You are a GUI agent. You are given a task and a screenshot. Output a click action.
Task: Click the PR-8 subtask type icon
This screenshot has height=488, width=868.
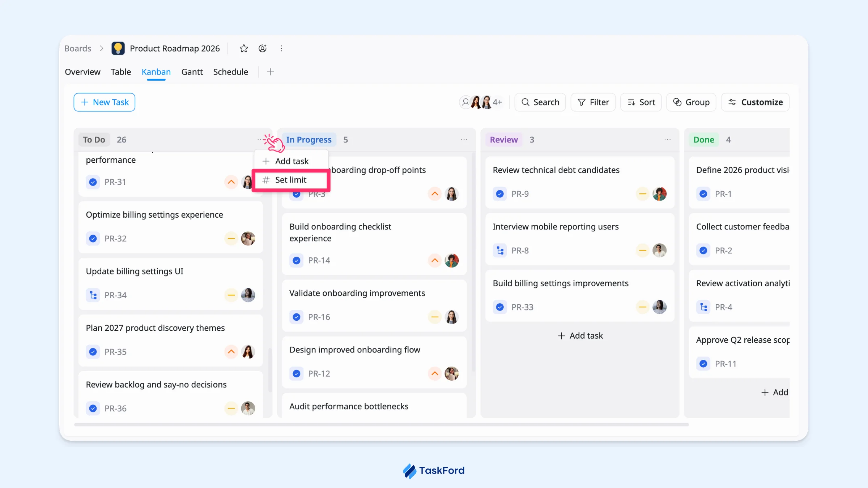click(500, 251)
